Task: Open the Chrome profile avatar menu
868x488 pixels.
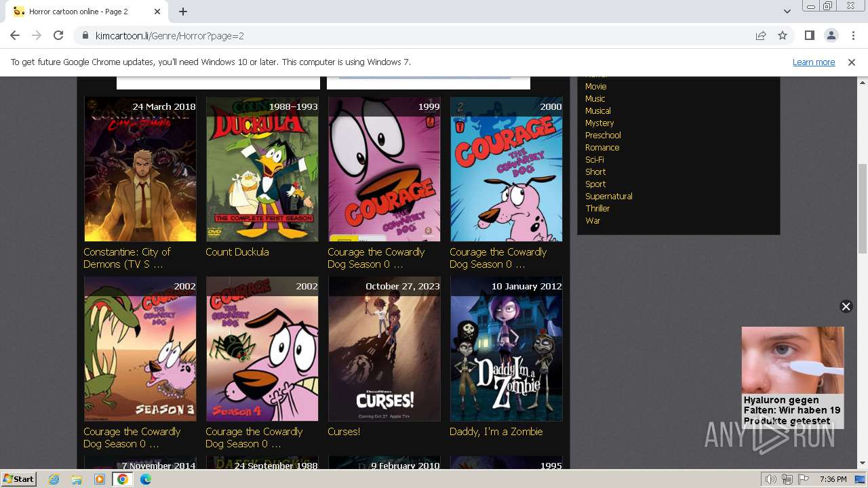Action: click(831, 35)
